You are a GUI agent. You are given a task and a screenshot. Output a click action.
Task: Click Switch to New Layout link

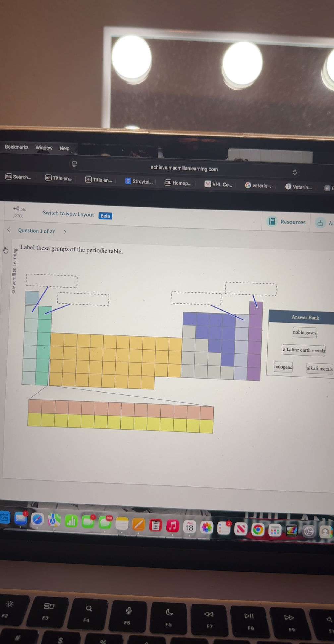tap(68, 214)
